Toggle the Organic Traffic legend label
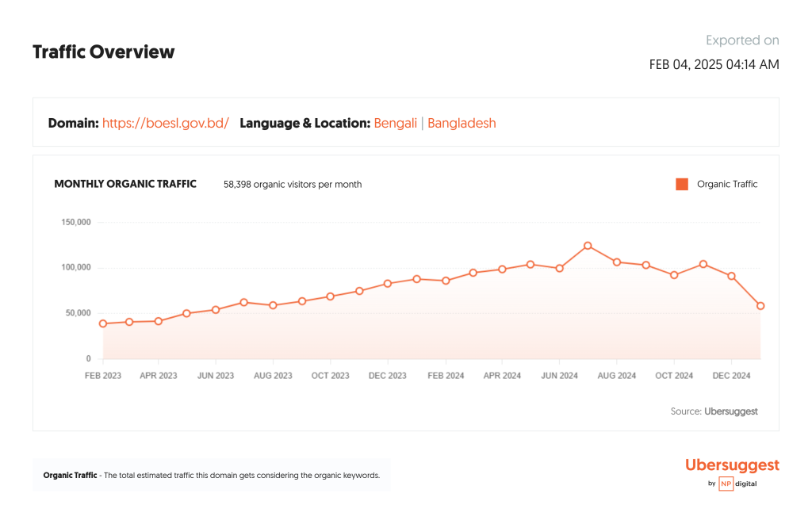812x524 pixels. 727,184
